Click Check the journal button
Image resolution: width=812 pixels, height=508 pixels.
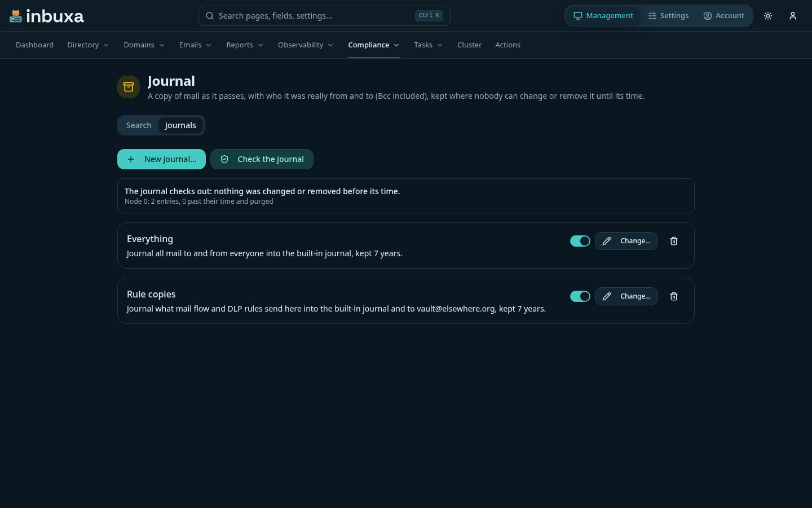point(262,159)
